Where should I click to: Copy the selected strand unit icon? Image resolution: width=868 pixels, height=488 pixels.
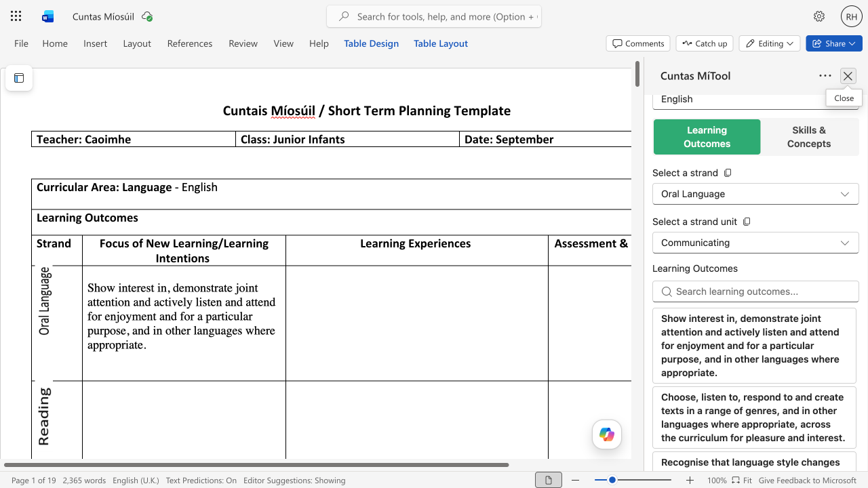[747, 222]
